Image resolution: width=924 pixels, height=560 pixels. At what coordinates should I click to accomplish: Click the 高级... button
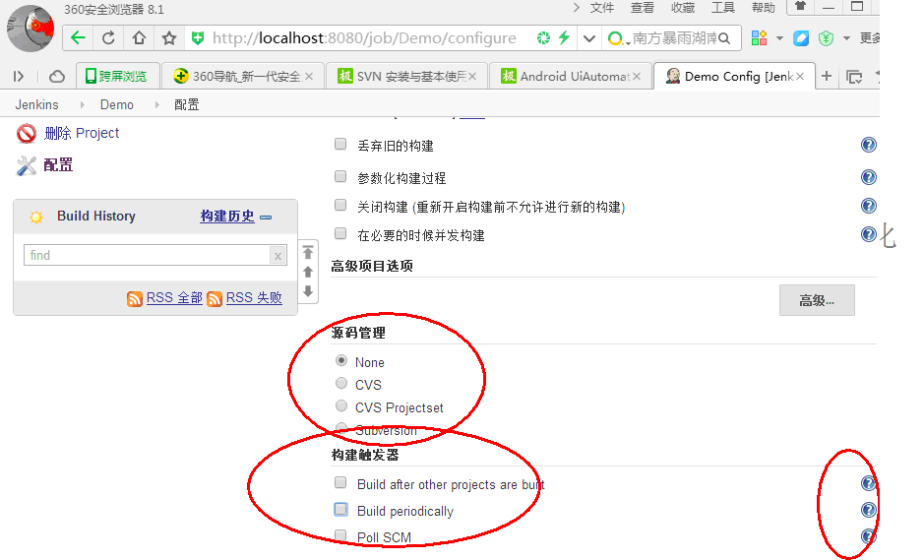[x=817, y=300]
